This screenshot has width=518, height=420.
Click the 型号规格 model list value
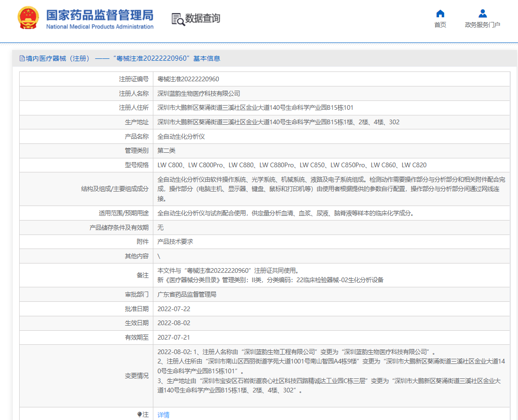click(292, 165)
